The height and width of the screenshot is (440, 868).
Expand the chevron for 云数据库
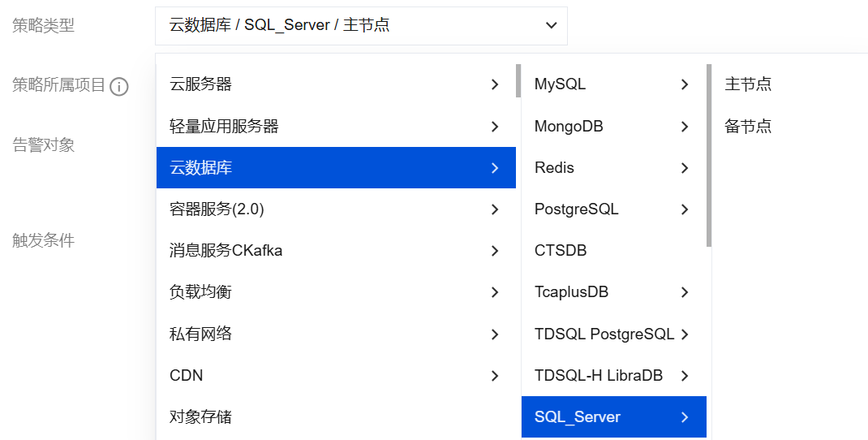(495, 167)
